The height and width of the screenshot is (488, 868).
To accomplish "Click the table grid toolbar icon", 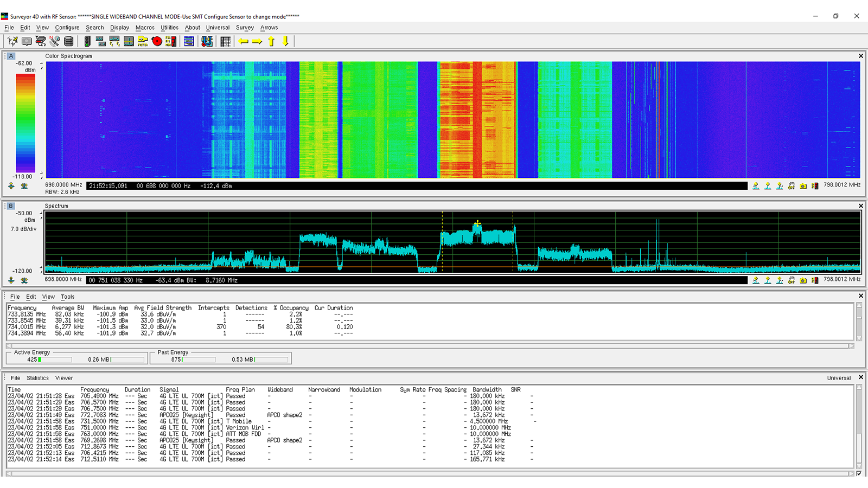I will tap(226, 41).
